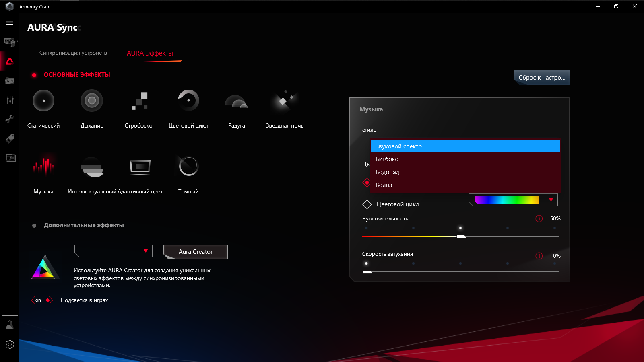Select the Статический lighting effect icon
Viewport: 644px width, 362px height.
43,101
